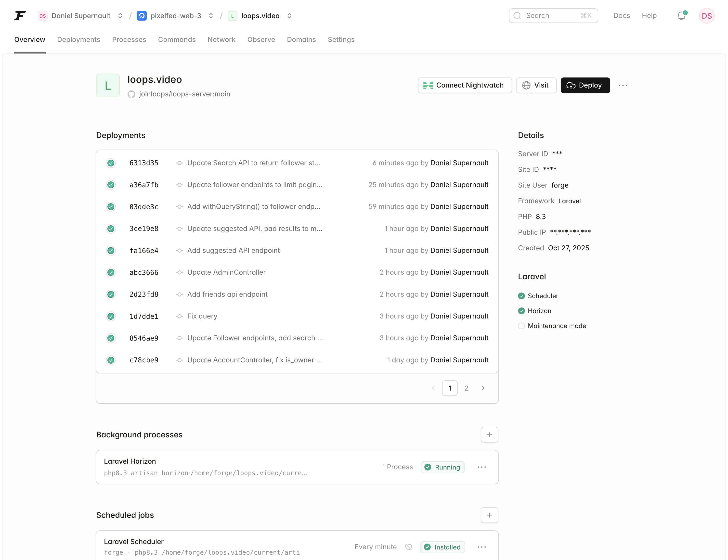Click the Forge logo in top left
This screenshot has height=560, width=728.
point(20,15)
